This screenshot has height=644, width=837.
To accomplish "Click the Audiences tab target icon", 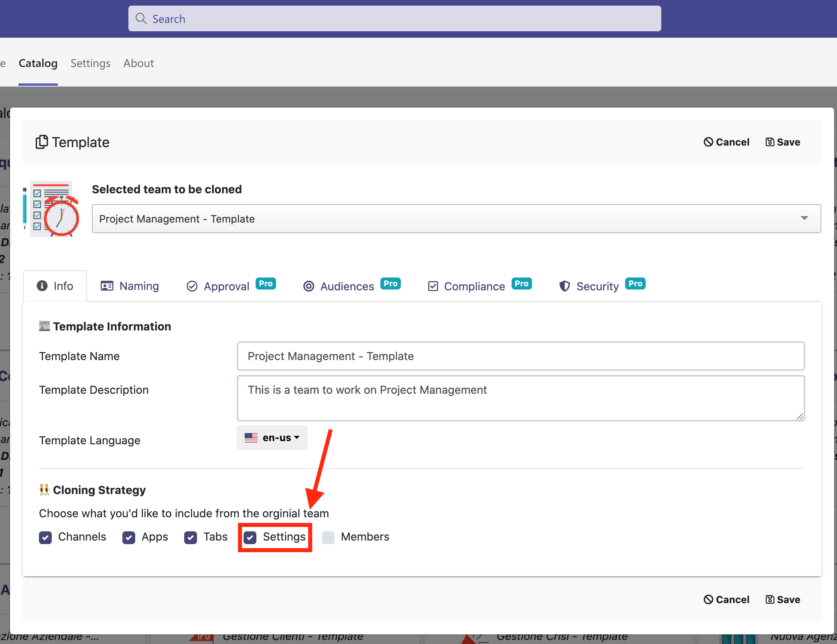I will pyautogui.click(x=309, y=286).
